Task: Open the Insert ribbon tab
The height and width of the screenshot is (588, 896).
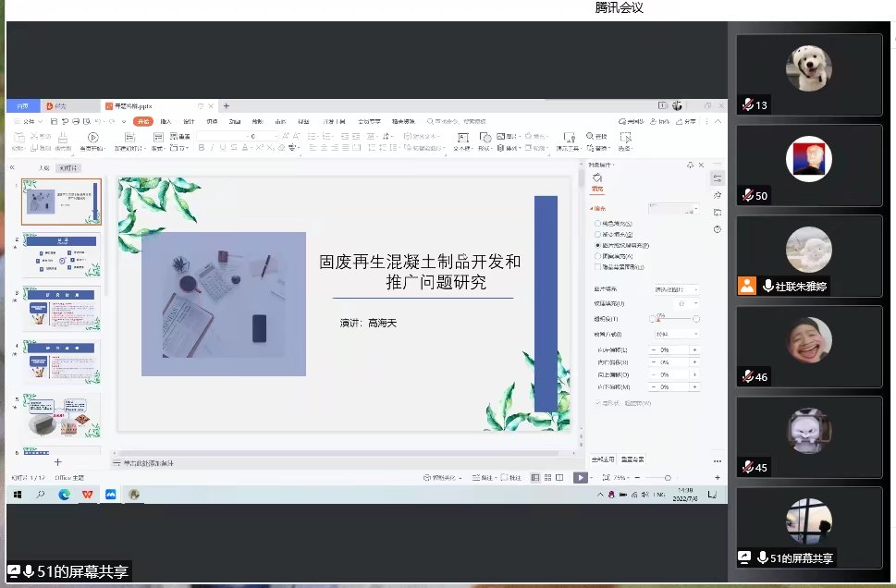Action: pos(166,121)
